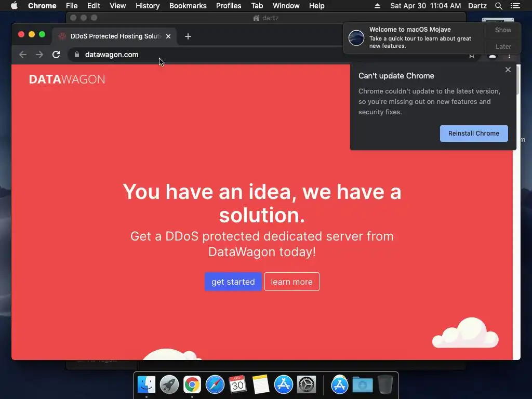The width and height of the screenshot is (532, 399).
Task: Open the File menu
Action: (x=72, y=6)
